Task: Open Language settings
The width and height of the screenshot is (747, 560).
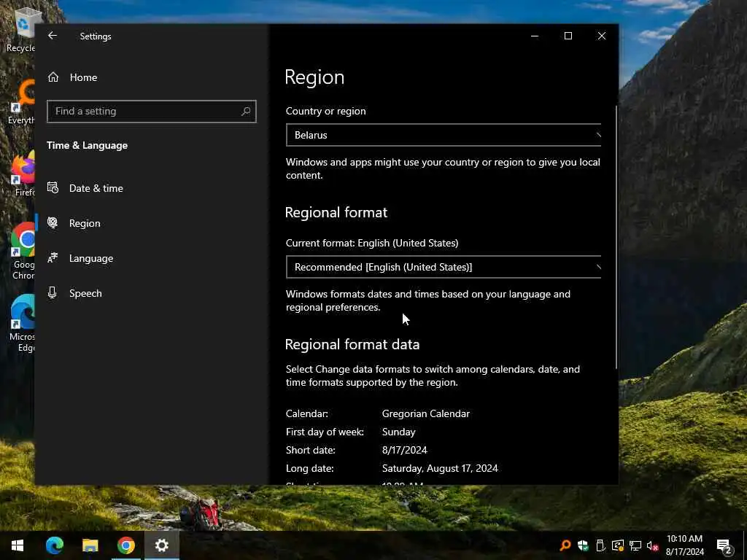Action: (152, 258)
